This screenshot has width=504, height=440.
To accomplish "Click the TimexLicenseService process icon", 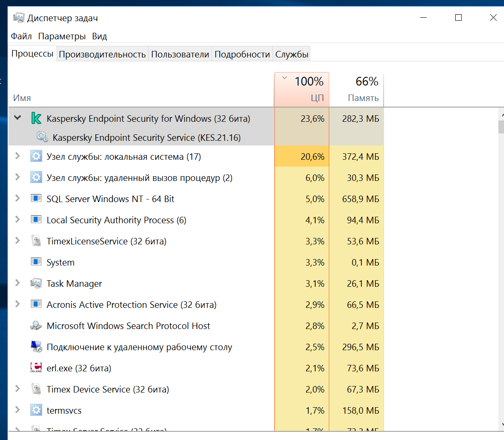I will click(x=36, y=241).
